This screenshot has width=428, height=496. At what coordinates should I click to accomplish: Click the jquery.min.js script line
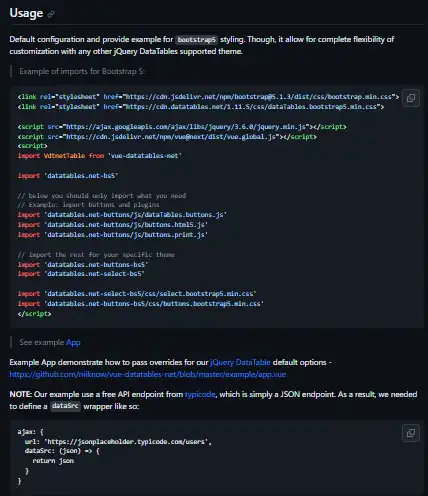182,127
